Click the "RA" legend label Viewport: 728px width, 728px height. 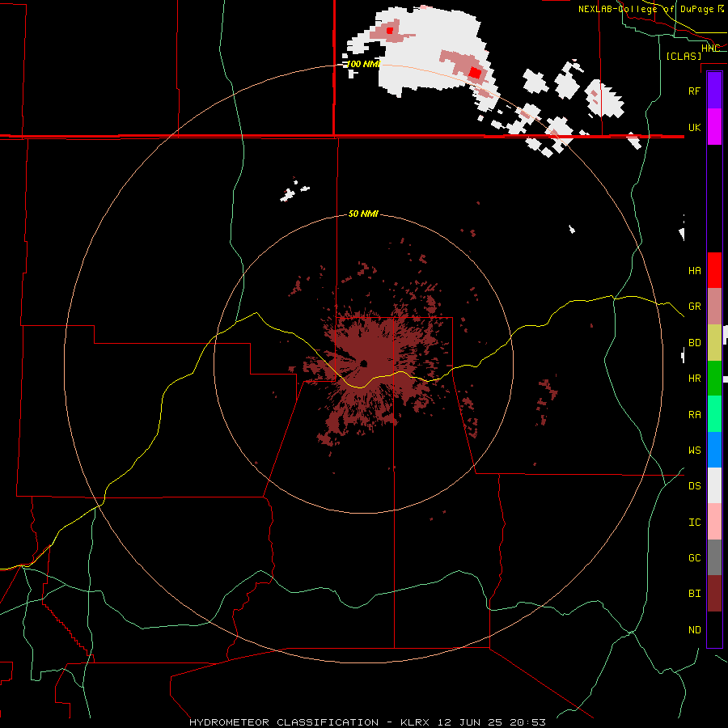click(694, 415)
